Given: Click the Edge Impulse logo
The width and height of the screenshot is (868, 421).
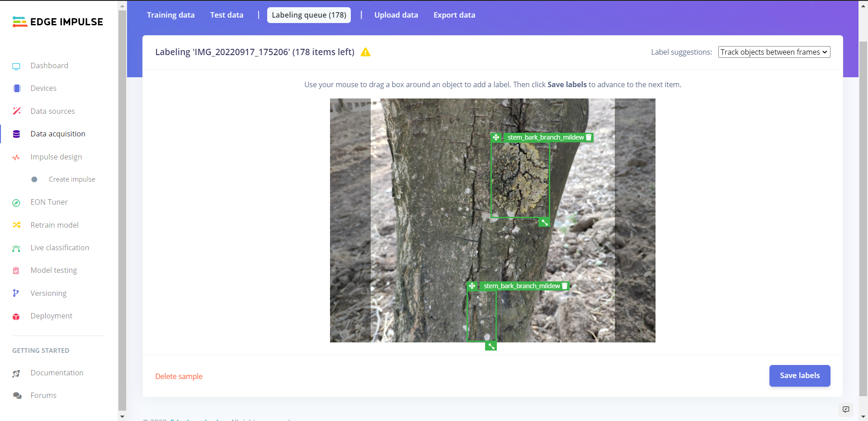Looking at the screenshot, I should pyautogui.click(x=58, y=22).
